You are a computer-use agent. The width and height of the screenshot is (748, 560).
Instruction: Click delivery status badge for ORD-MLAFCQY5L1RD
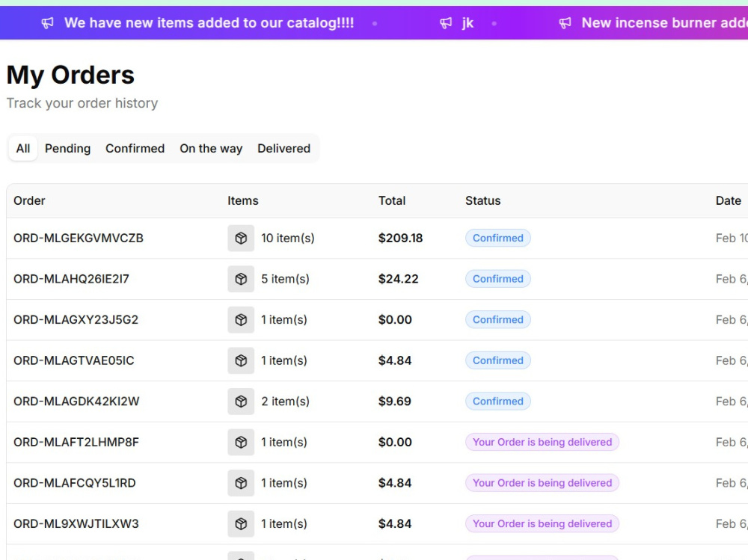pos(542,483)
